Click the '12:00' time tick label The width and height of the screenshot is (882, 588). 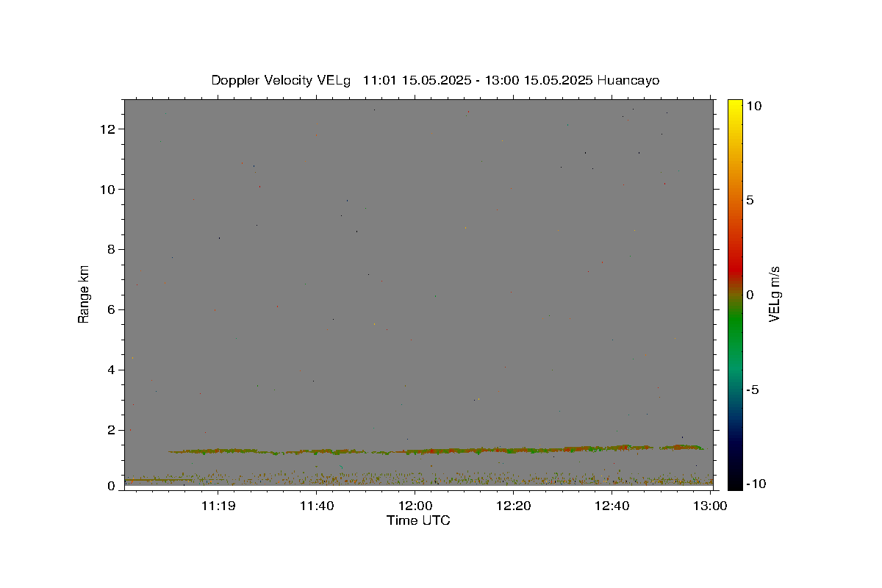(x=415, y=506)
